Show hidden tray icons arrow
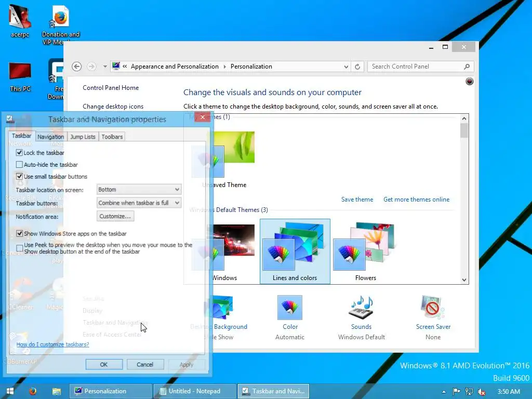The width and height of the screenshot is (532, 399). pyautogui.click(x=444, y=392)
